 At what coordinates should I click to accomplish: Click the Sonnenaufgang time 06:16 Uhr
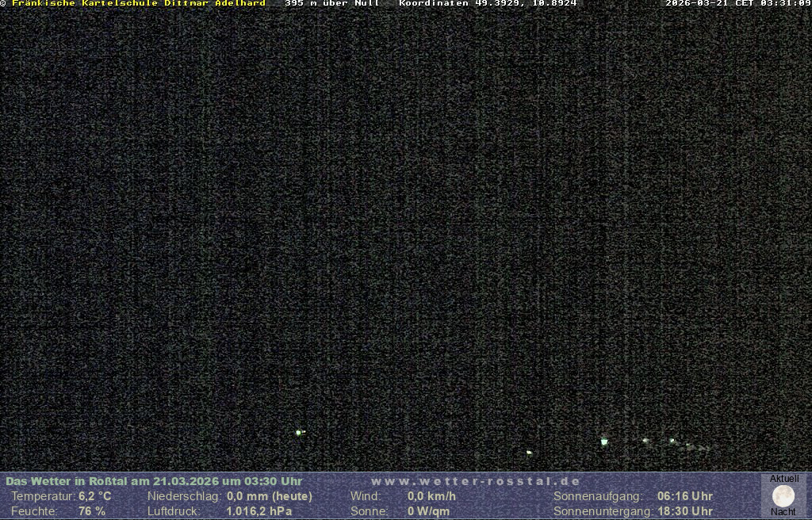(684, 496)
